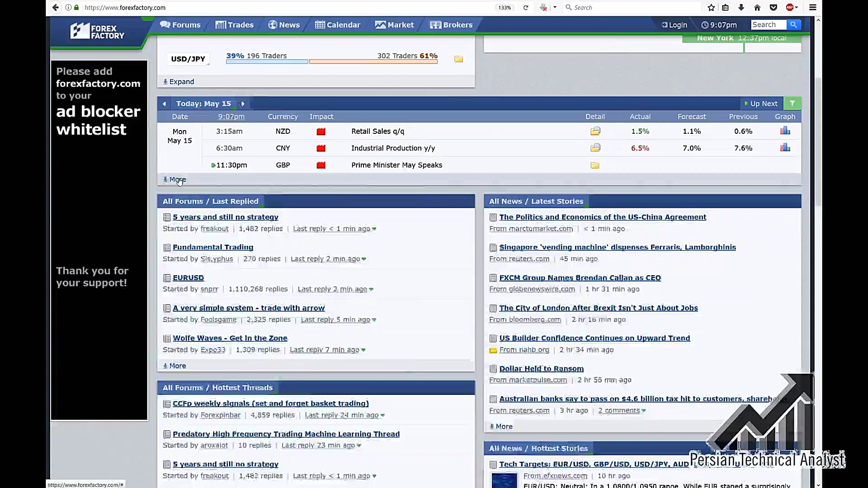Viewport: 868px width, 488px height.
Task: Open the Brokers menu
Action: point(451,25)
